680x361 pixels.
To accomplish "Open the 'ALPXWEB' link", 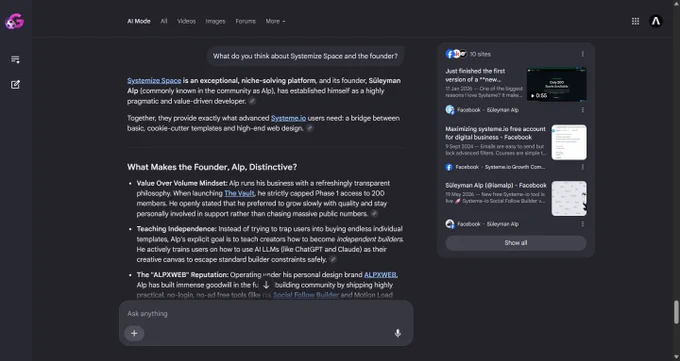I will (x=380, y=275).
